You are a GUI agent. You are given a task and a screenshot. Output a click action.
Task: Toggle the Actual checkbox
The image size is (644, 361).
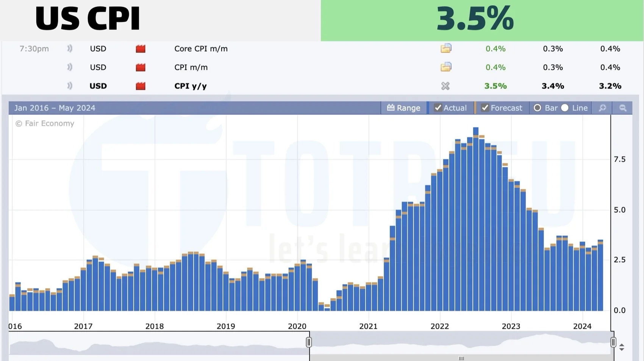click(x=438, y=108)
